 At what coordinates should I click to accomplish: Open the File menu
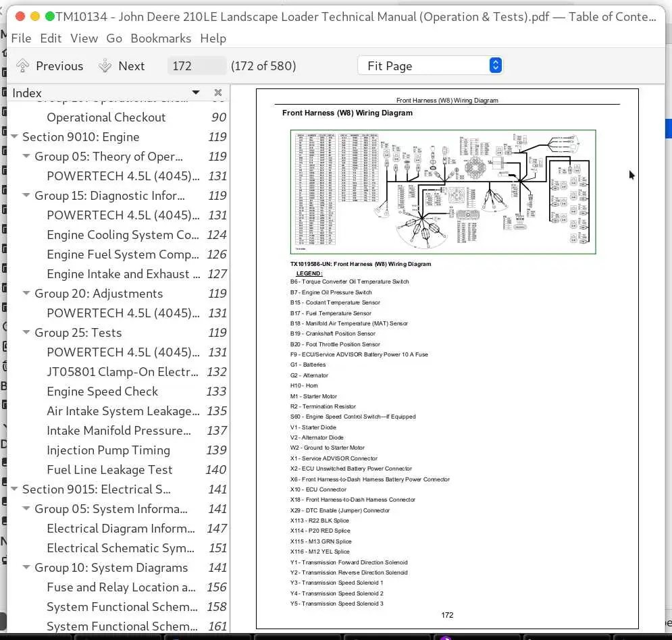tap(21, 38)
